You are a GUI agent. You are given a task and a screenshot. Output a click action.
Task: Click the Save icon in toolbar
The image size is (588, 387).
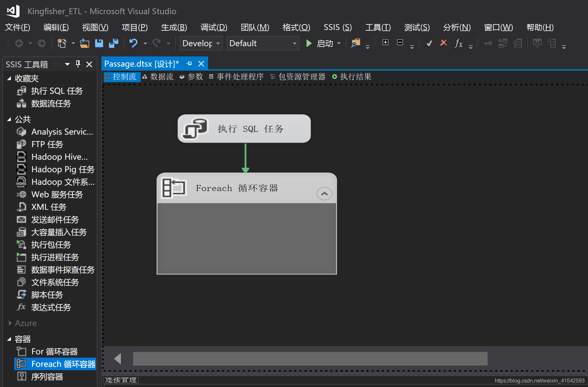[x=99, y=43]
